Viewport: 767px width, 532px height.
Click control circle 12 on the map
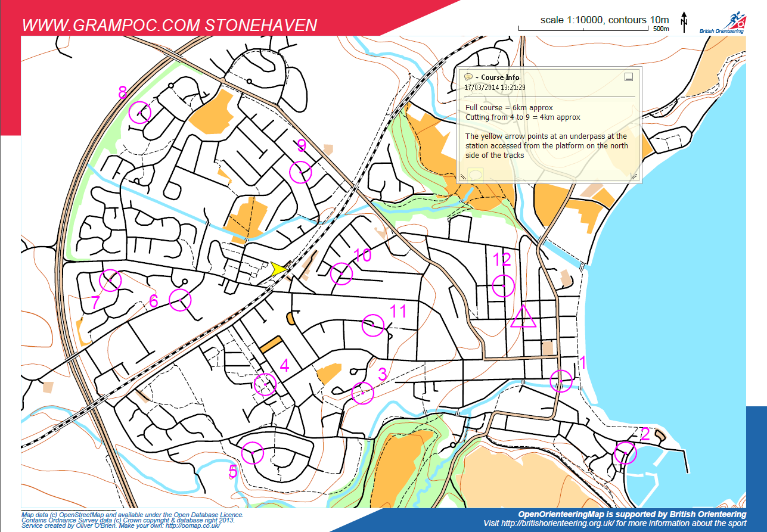[504, 286]
